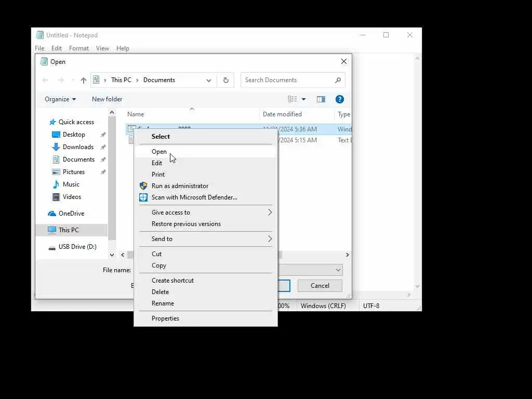
Task: Choose Rename in the context menu
Action: click(x=206, y=303)
